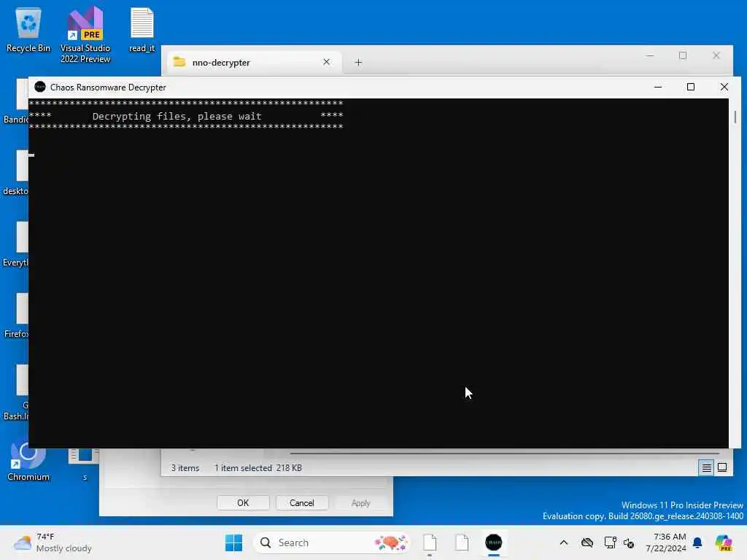Click the display network tray icon
The height and width of the screenshot is (560, 747).
(610, 542)
